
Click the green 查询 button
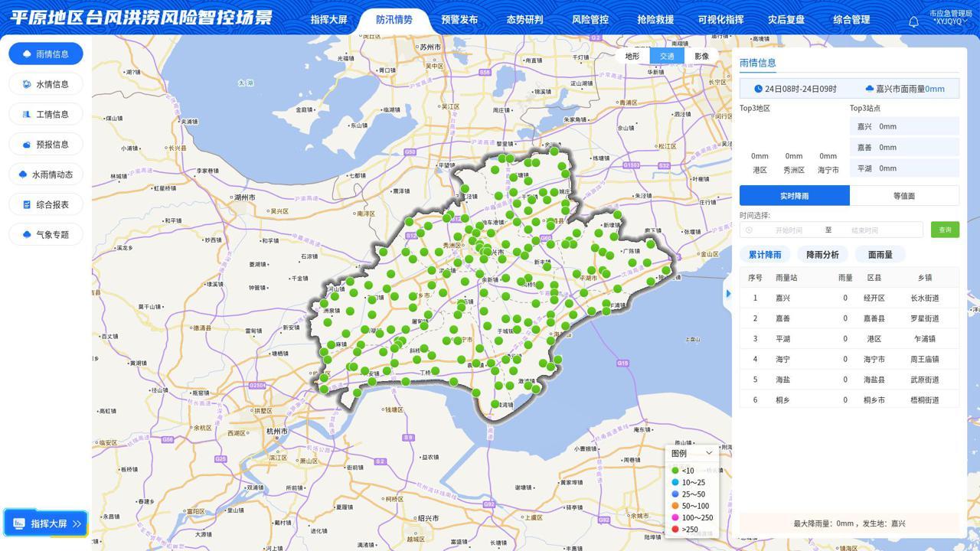tap(945, 230)
